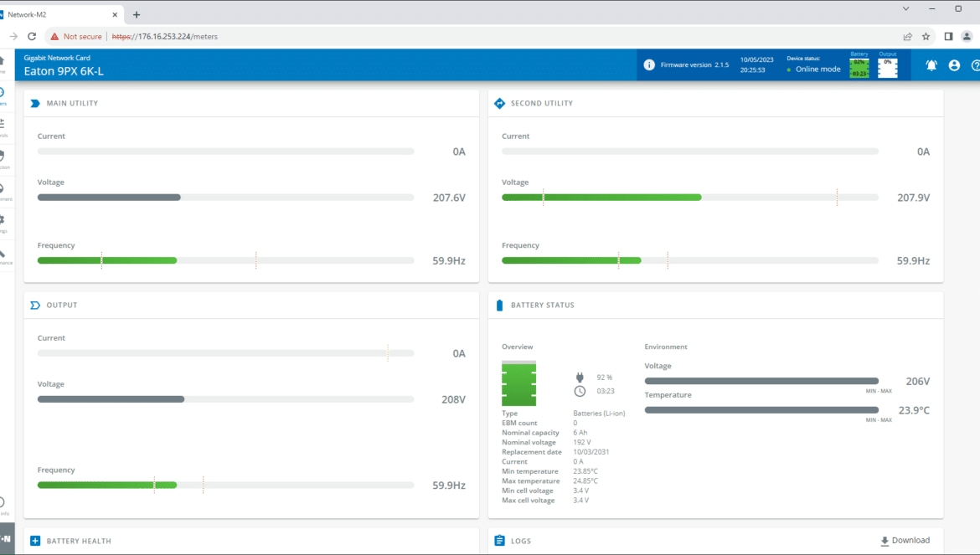The image size is (980, 555).
Task: Select the Meters sidebar item
Action: click(x=3, y=95)
